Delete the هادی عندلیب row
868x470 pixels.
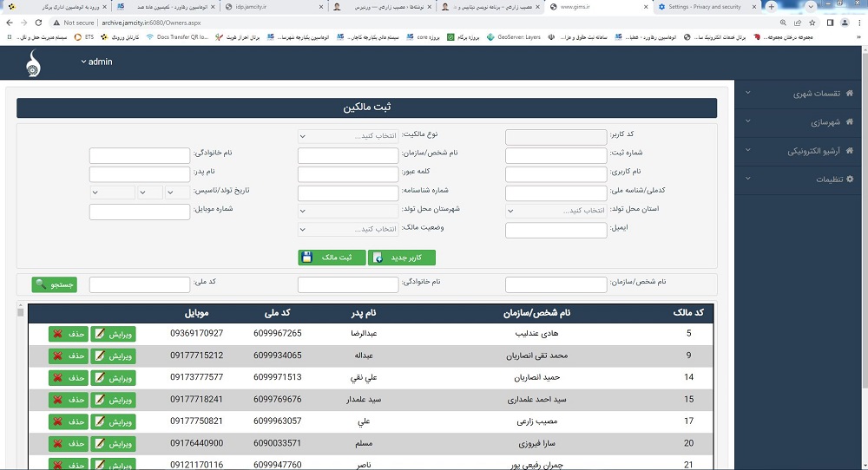[68, 334]
